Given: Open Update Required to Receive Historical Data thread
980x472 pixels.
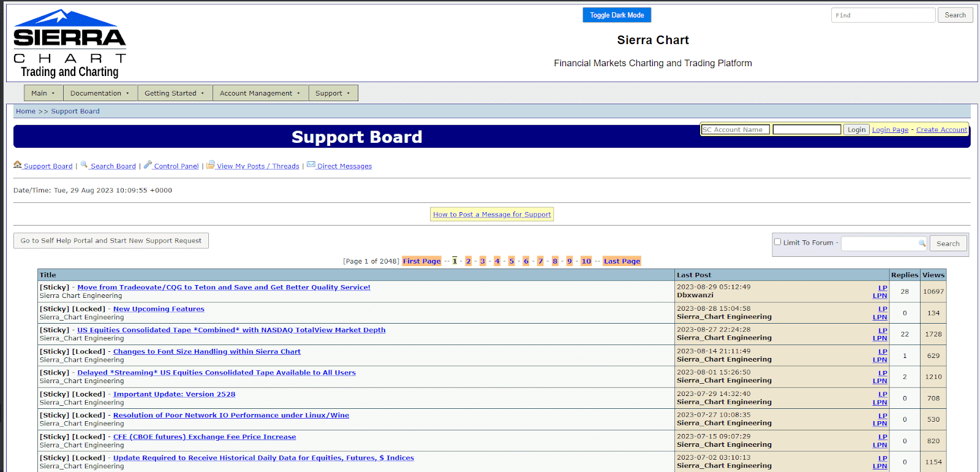Looking at the screenshot, I should (x=263, y=457).
